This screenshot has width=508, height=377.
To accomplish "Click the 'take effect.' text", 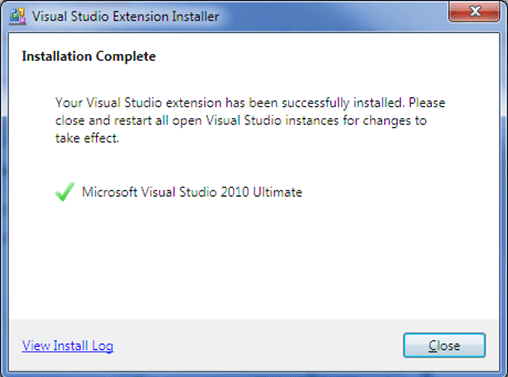I will (87, 138).
